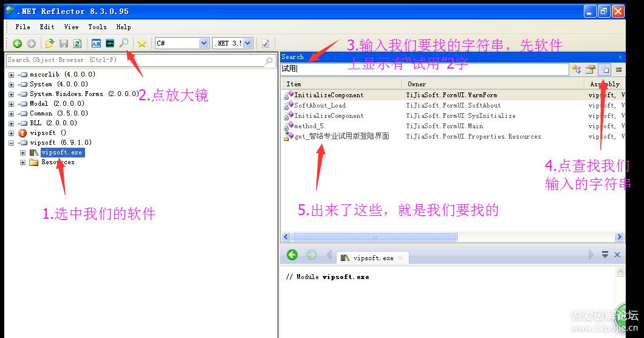644x338 pixels.
Task: Close the code pane with X
Action: click(617, 255)
